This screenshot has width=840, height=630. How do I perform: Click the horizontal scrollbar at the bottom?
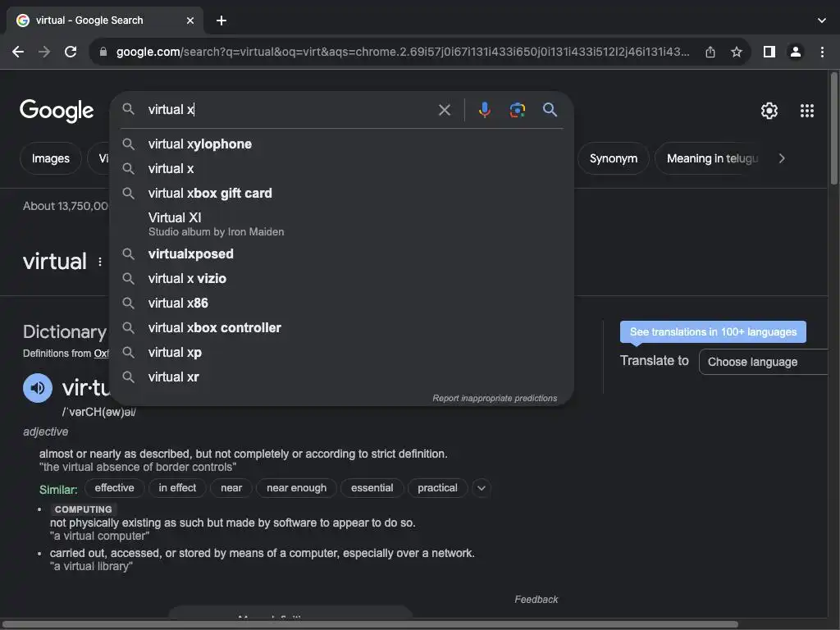point(370,624)
